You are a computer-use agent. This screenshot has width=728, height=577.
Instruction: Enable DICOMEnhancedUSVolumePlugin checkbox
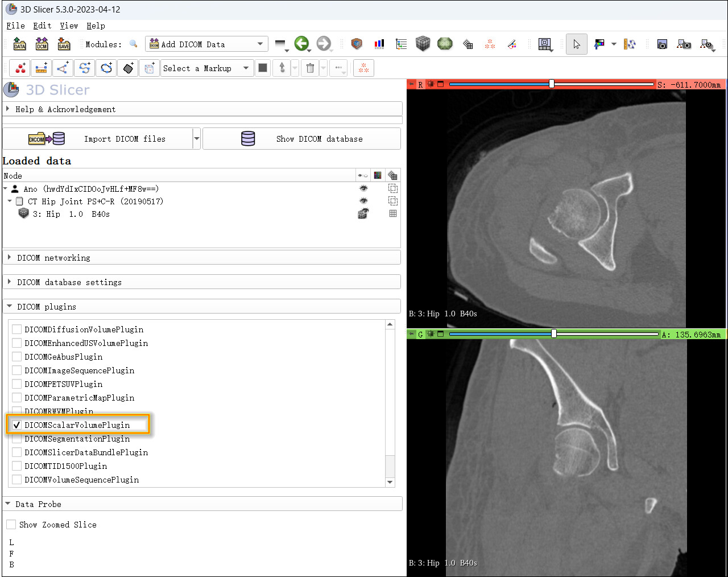click(16, 343)
